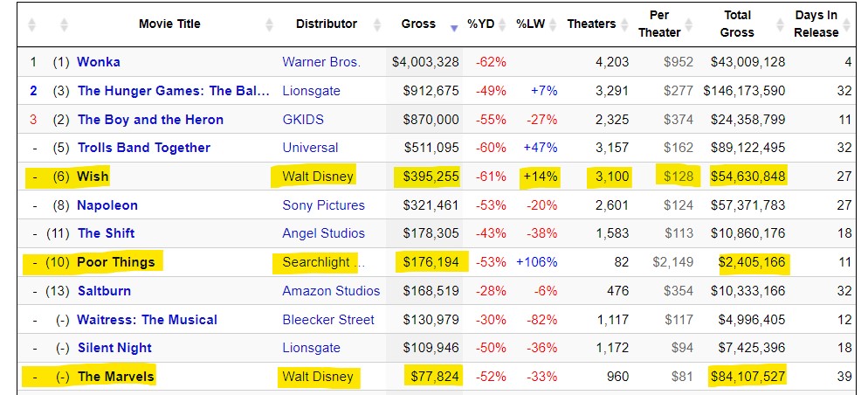Click the blue descending arrow beside Gross

pos(453,27)
